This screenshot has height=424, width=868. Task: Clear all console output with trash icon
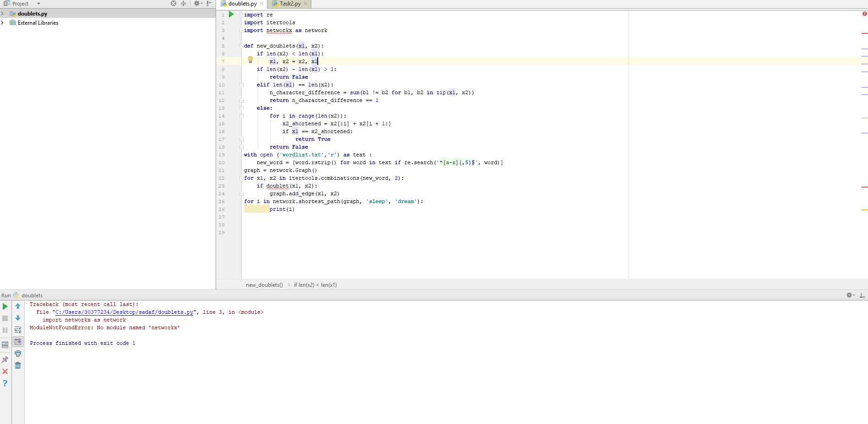(18, 365)
